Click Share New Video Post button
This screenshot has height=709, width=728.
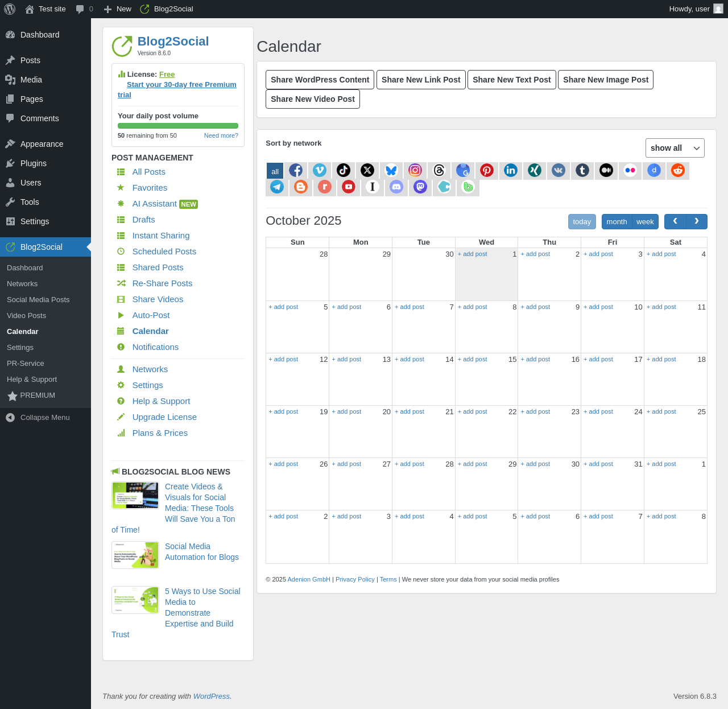point(313,99)
